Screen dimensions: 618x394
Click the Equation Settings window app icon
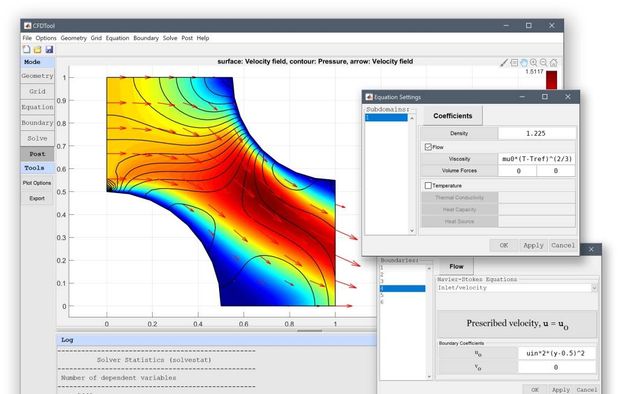(369, 97)
